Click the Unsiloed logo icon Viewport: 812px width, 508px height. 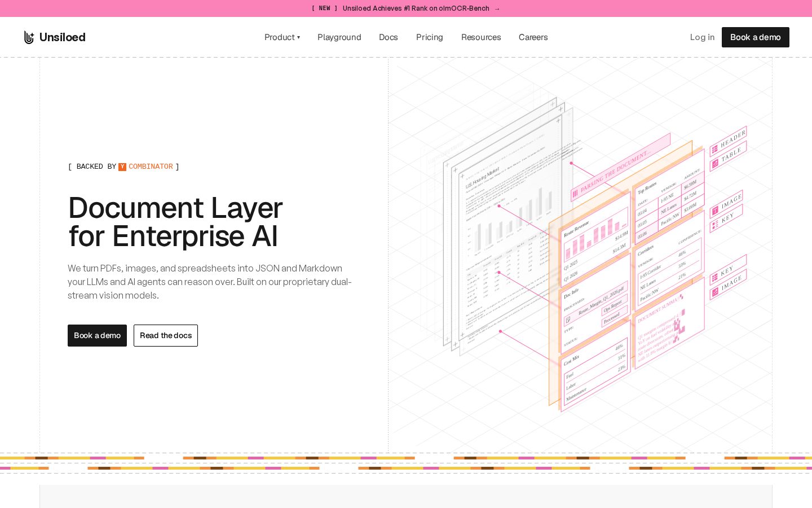click(29, 37)
